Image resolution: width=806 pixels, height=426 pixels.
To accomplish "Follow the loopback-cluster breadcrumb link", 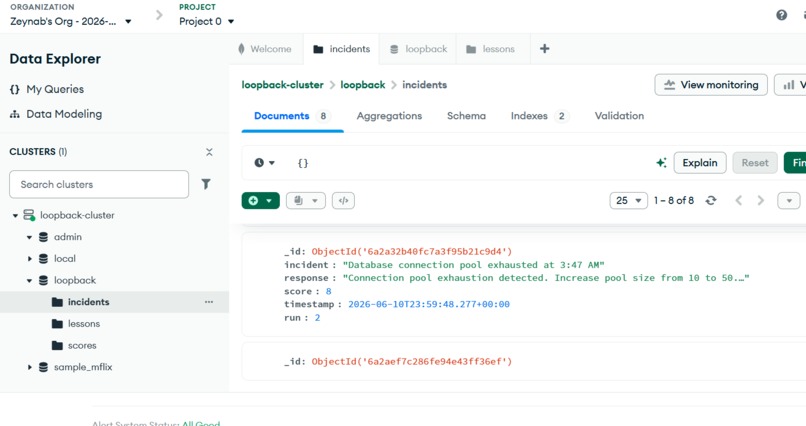I will coord(282,85).
